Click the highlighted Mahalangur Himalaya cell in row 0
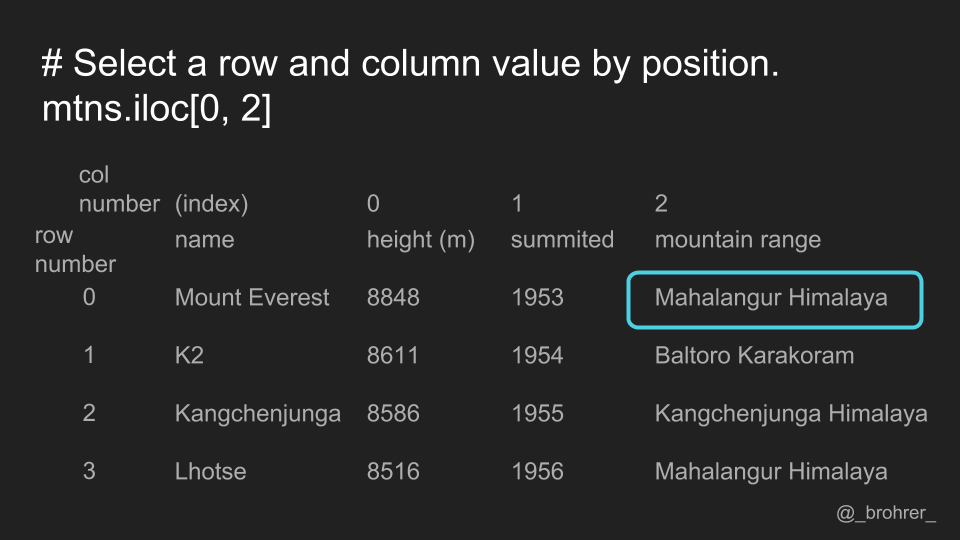The width and height of the screenshot is (960, 540). (x=774, y=299)
